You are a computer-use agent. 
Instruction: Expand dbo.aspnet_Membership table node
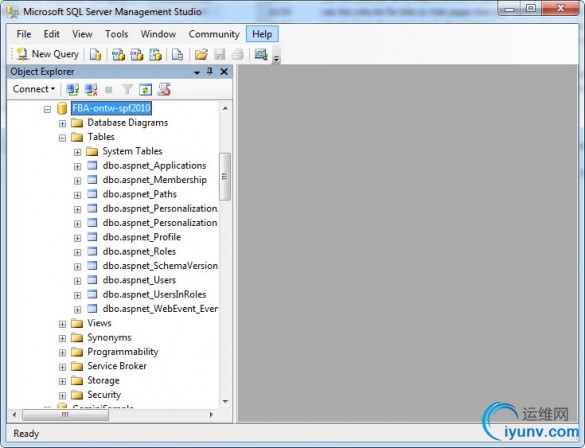click(x=77, y=181)
